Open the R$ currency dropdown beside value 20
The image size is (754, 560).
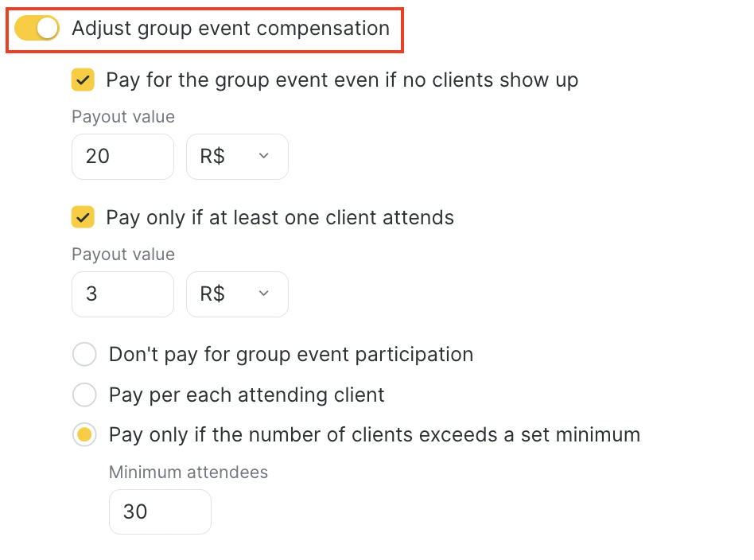237,157
